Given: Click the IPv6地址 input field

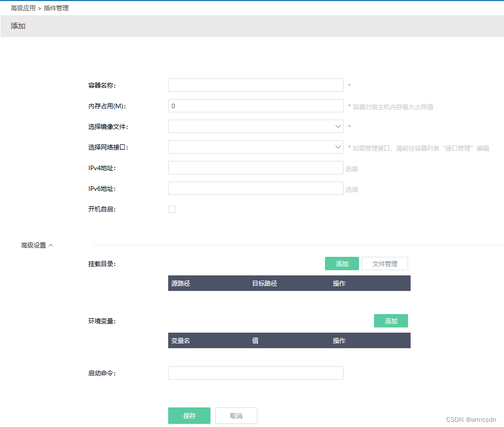Looking at the screenshot, I should click(x=255, y=188).
